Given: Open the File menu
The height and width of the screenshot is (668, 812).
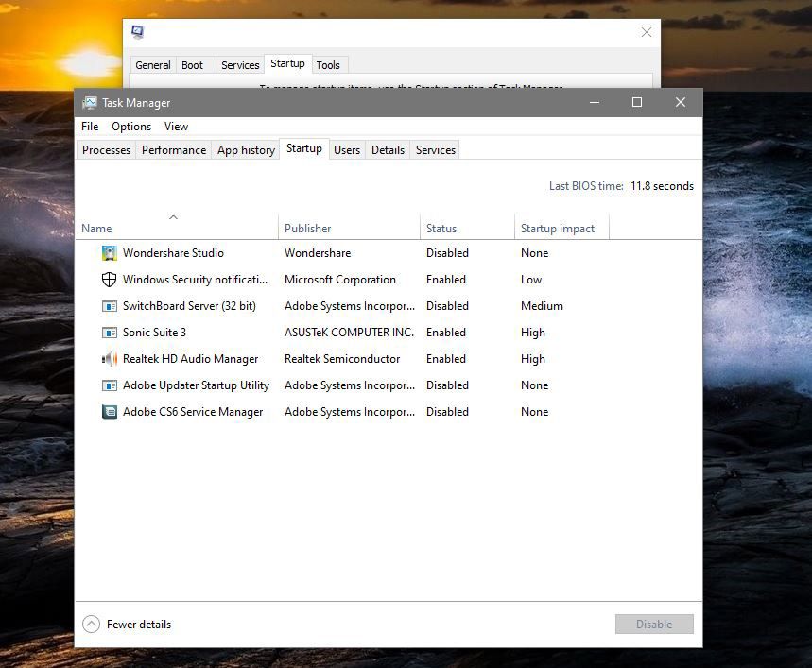Looking at the screenshot, I should point(89,126).
